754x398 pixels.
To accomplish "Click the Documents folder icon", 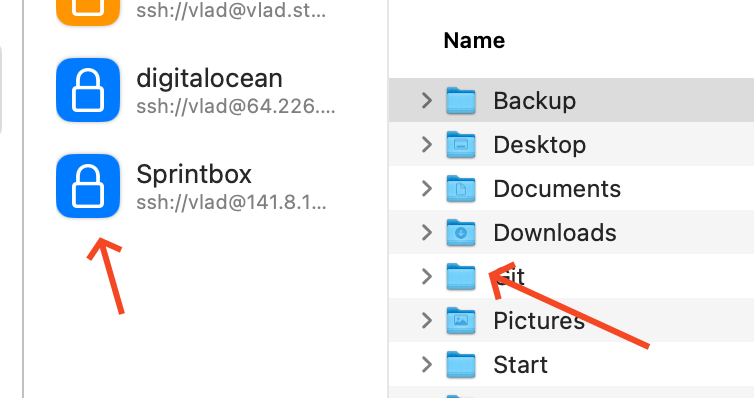I will point(461,188).
